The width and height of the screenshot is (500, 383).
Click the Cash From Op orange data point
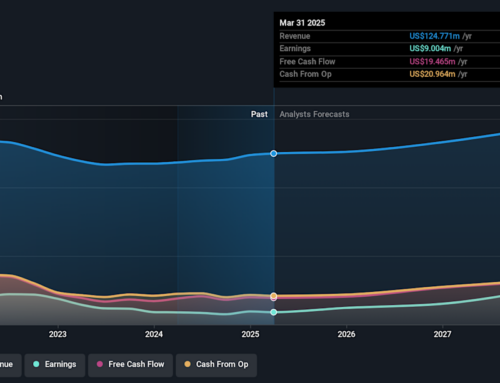(274, 295)
